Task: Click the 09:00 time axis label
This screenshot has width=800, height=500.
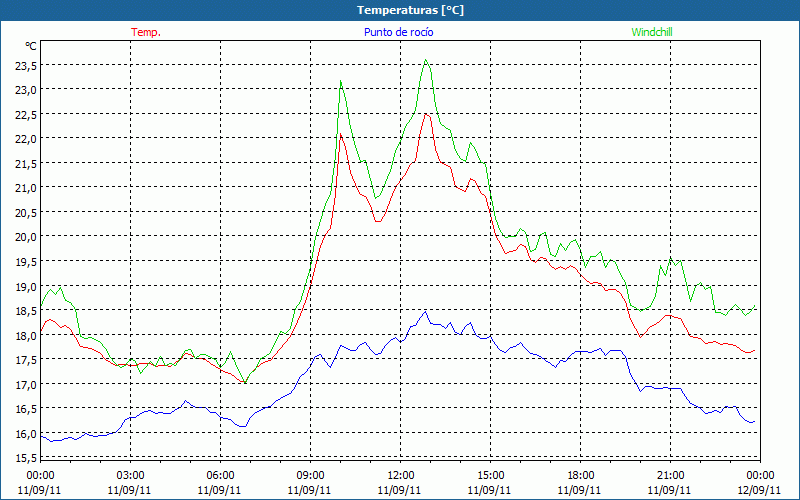Action: pos(310,476)
